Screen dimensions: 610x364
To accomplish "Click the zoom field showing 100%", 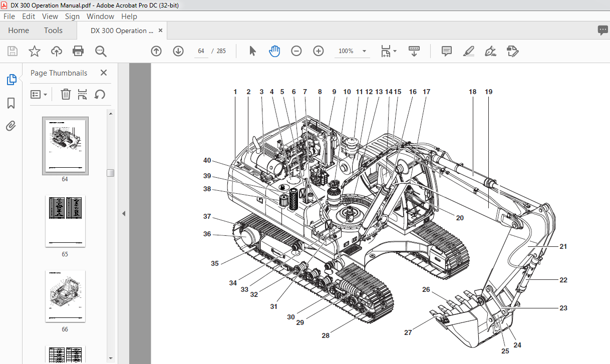I will [x=346, y=51].
